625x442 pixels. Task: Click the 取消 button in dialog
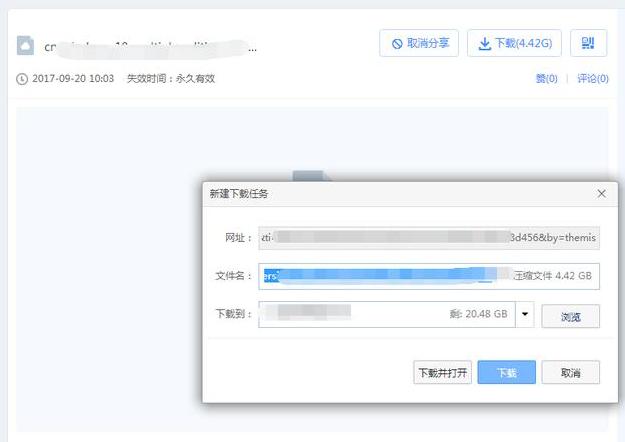570,373
